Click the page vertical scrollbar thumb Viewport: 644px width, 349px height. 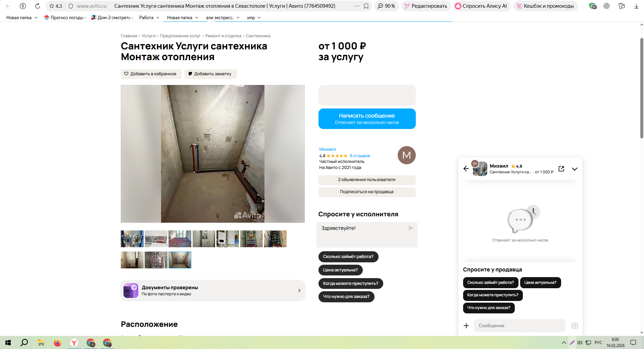pyautogui.click(x=642, y=88)
